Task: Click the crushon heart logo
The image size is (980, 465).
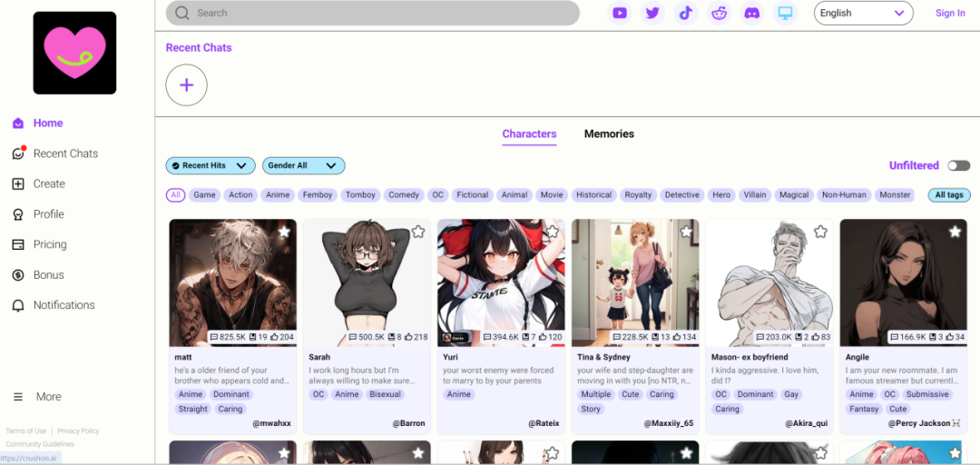Action: click(x=74, y=53)
